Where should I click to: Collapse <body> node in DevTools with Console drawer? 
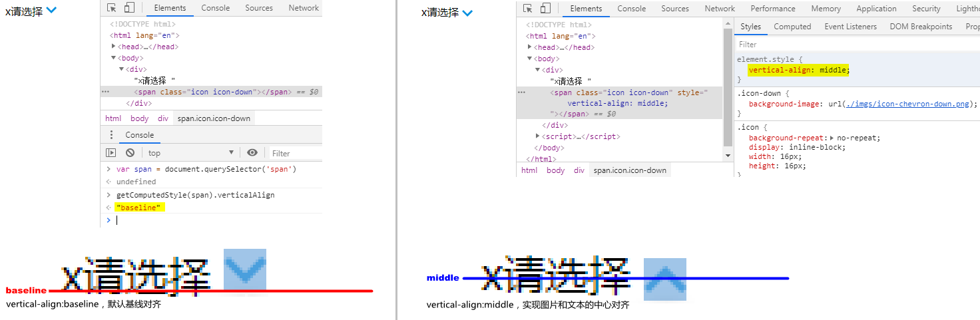114,58
